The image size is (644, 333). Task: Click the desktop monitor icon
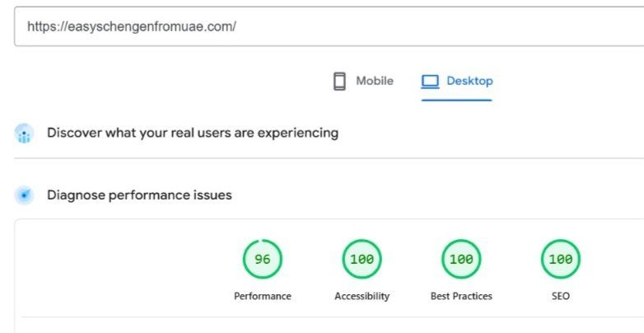[430, 82]
